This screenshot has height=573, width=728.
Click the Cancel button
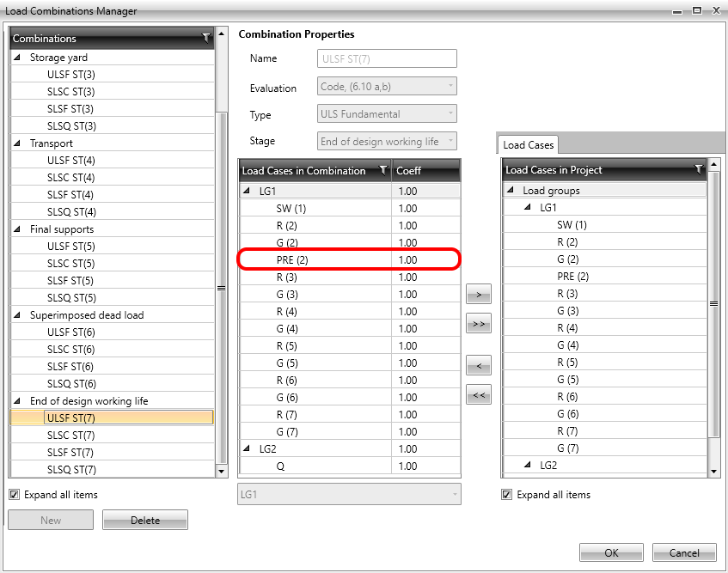pyautogui.click(x=684, y=552)
